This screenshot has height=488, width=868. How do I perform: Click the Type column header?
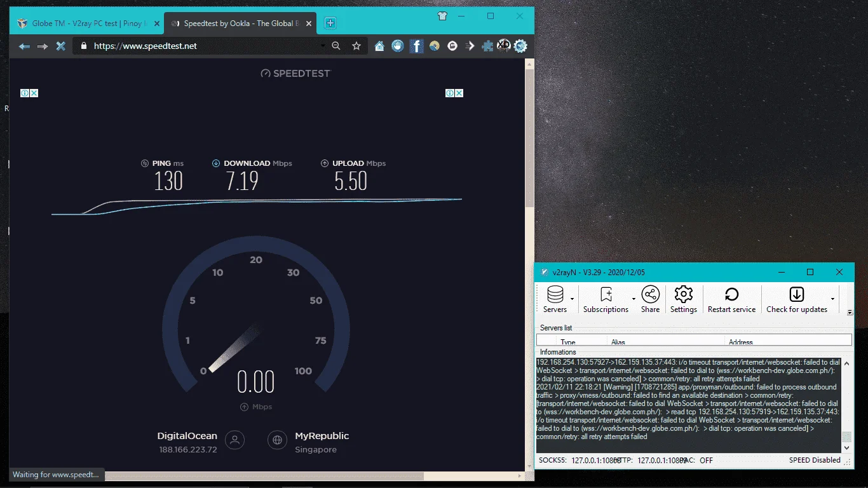point(582,342)
